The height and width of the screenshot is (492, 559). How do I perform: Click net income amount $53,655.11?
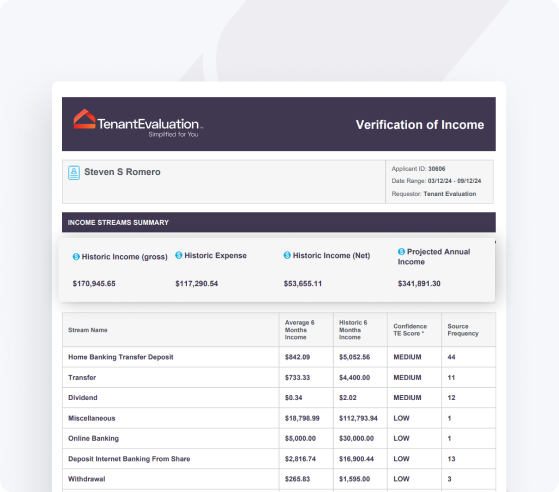click(303, 284)
